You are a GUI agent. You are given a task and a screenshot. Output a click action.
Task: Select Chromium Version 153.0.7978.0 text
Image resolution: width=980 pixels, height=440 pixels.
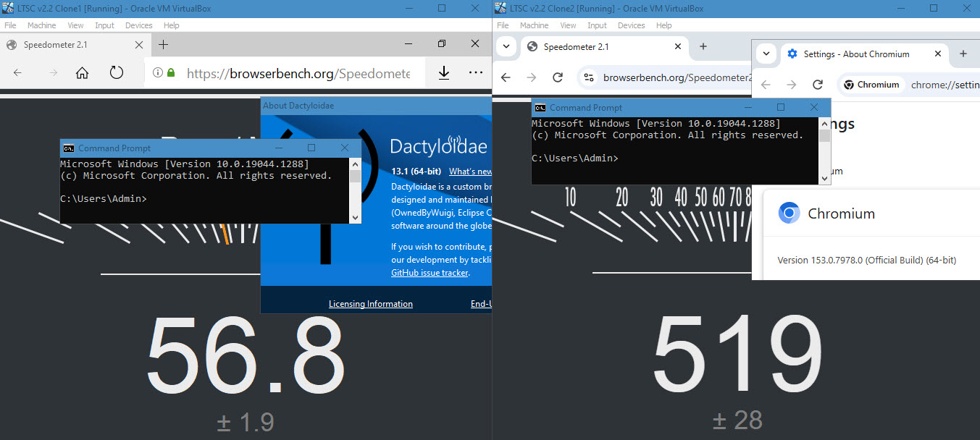[x=867, y=260]
